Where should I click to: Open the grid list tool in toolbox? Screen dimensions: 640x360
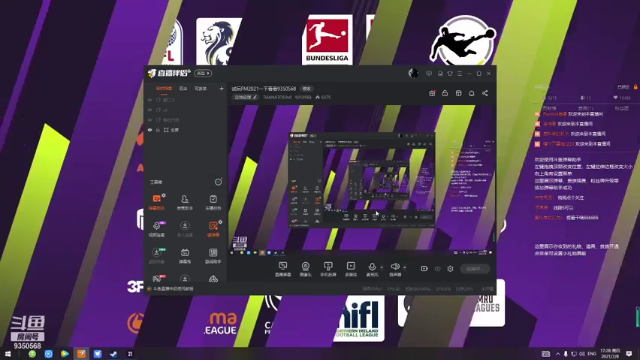213,255
